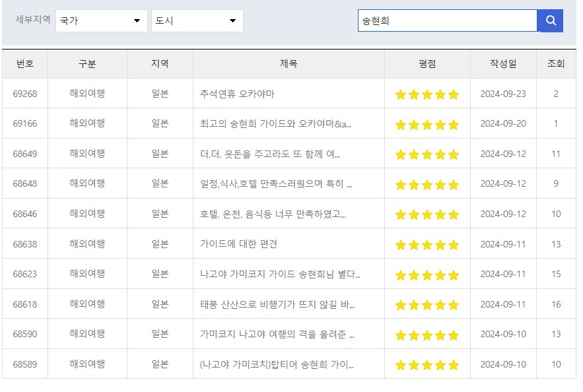The width and height of the screenshot is (583, 392).
Task: Open review 호텔. 온천. 음식등 너무 만족하였고
Action: click(273, 214)
